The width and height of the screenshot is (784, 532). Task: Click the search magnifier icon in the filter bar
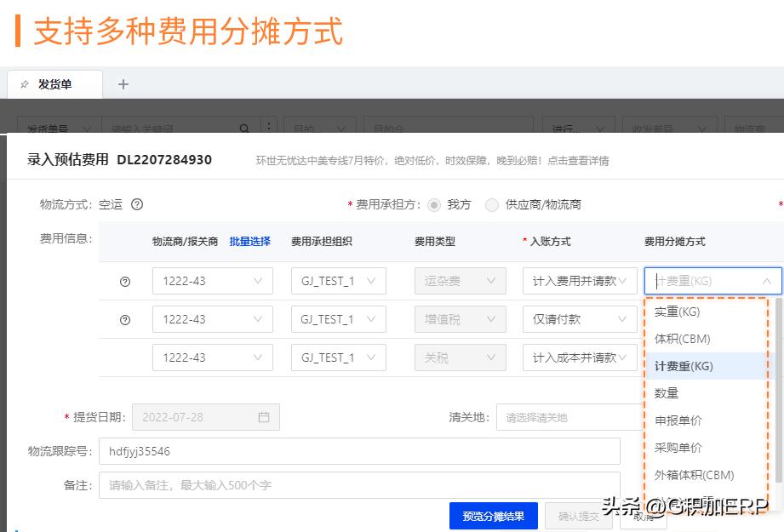coord(243,126)
